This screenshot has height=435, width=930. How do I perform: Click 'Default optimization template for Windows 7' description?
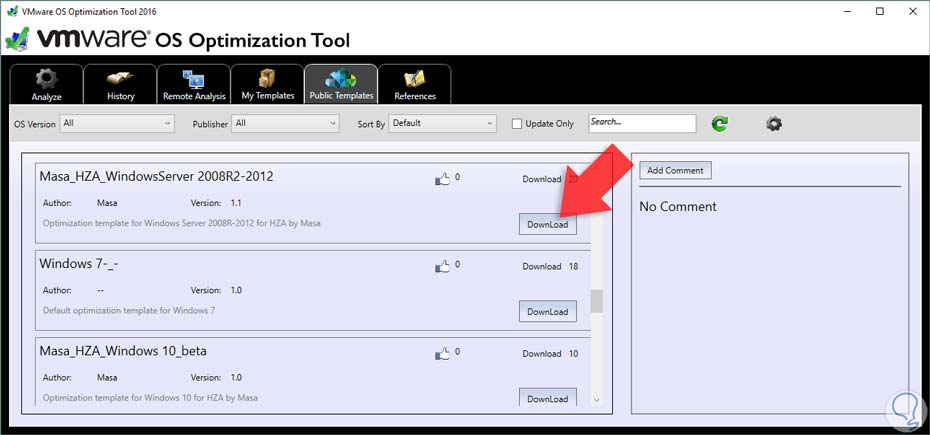(x=129, y=310)
